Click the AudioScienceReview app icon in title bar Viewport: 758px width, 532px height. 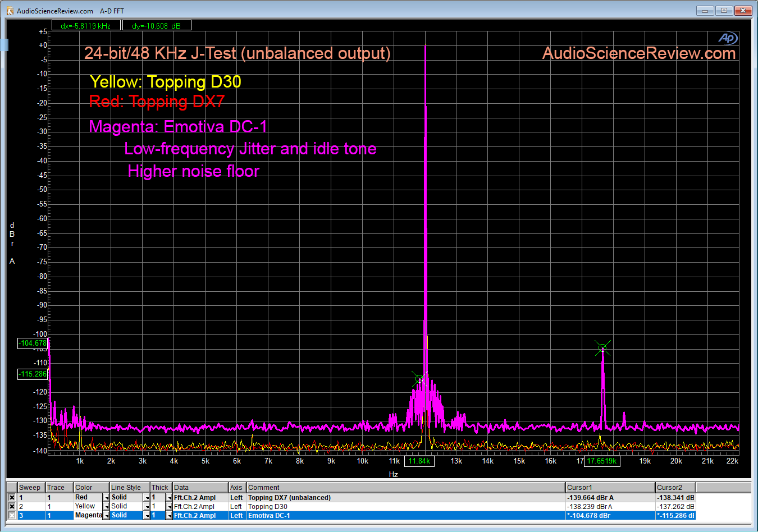10,11
